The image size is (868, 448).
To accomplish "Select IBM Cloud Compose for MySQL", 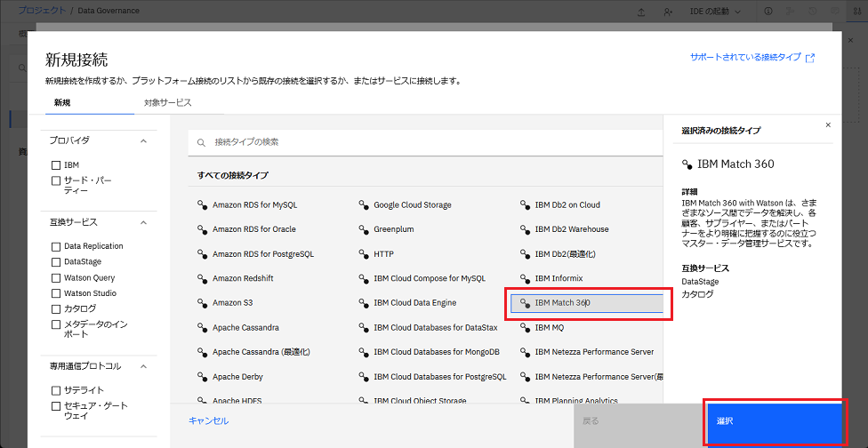I will click(430, 278).
